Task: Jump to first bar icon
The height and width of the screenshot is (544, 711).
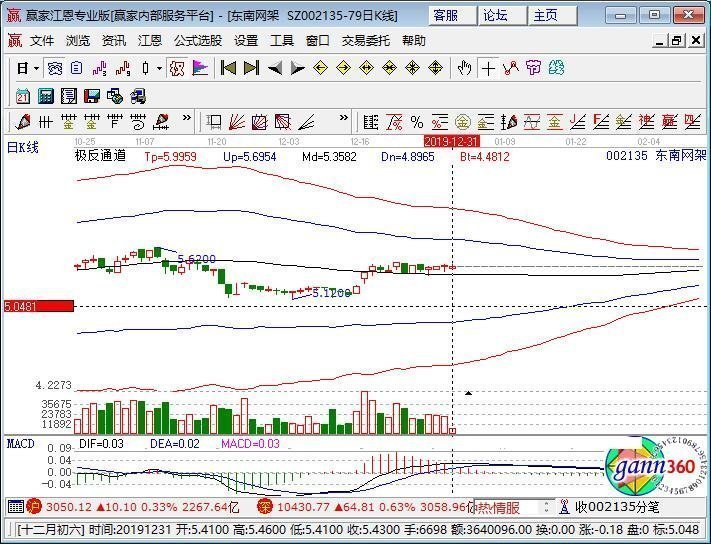Action: tap(228, 68)
